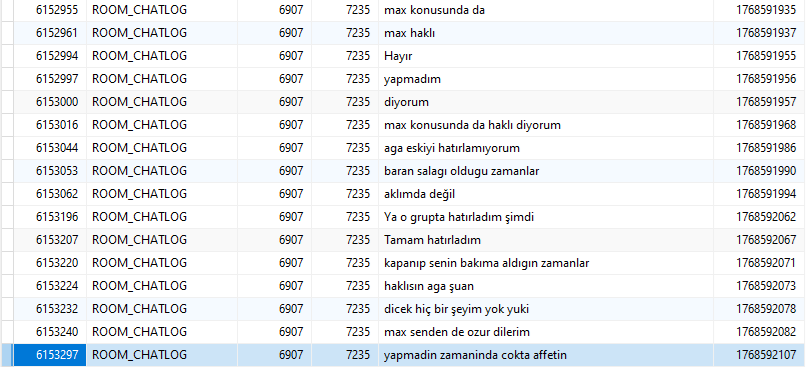Click timestamp 1768592071
810x367 pixels.
click(759, 263)
